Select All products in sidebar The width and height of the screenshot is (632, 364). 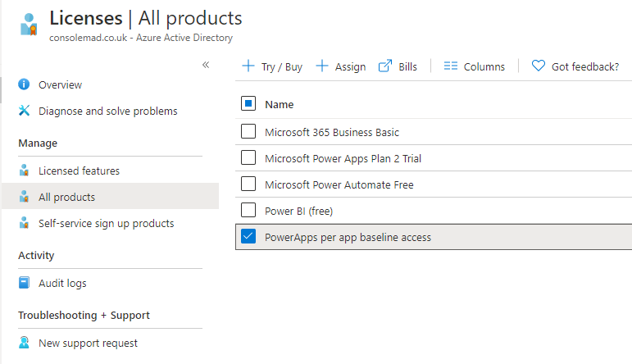pos(67,197)
